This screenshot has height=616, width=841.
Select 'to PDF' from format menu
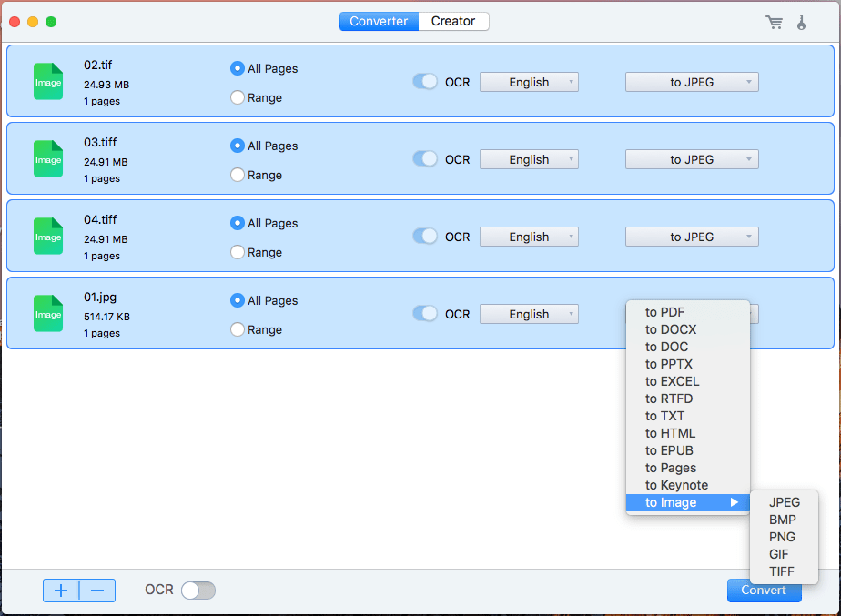pos(687,312)
